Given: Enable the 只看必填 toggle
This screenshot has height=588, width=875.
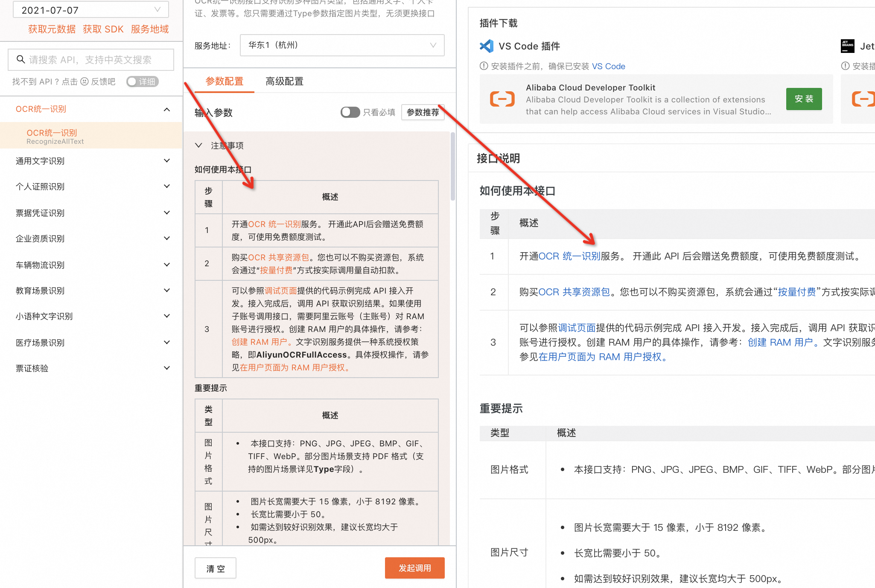Looking at the screenshot, I should (x=350, y=112).
